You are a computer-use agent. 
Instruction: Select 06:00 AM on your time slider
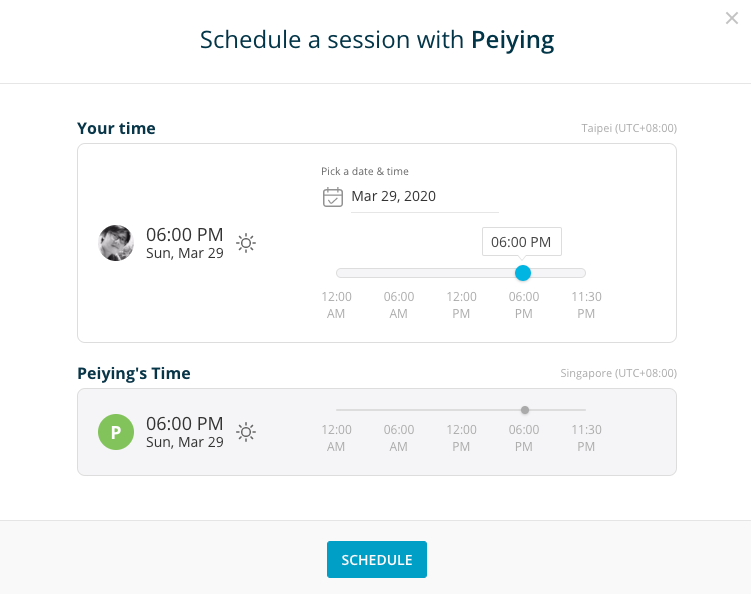coord(398,305)
